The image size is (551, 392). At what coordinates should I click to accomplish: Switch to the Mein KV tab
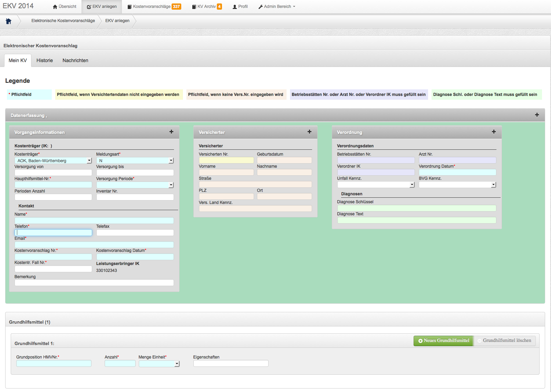click(x=18, y=60)
